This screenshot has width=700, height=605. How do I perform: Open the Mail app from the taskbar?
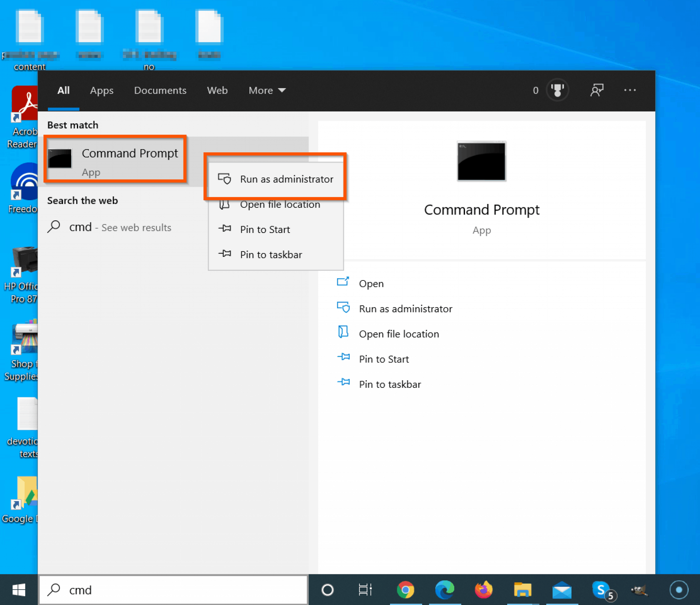(x=562, y=590)
